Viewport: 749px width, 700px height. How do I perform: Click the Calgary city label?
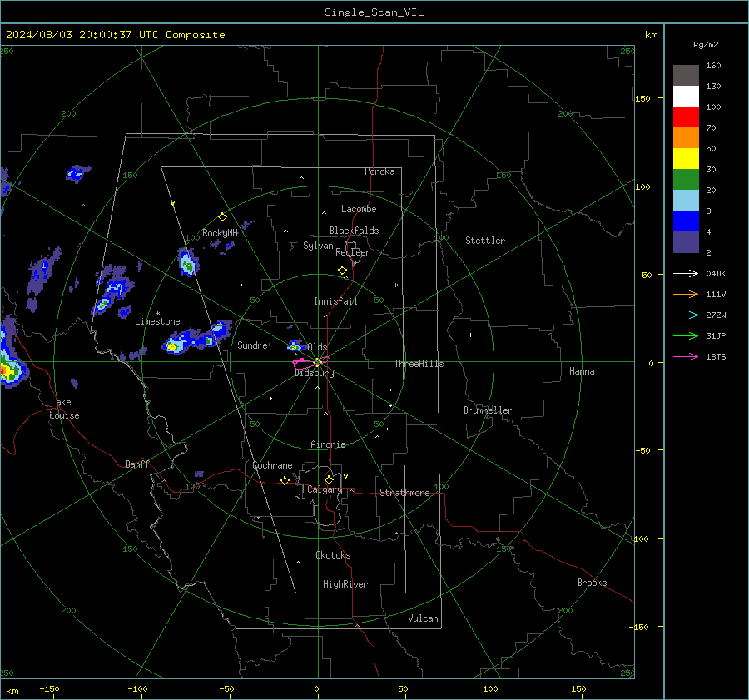[x=325, y=489]
